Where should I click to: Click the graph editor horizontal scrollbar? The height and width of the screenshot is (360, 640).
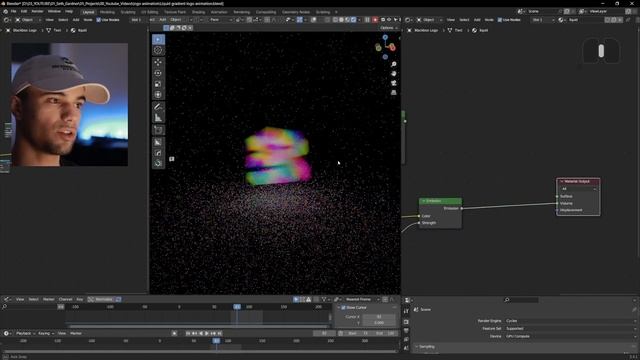tap(199, 327)
